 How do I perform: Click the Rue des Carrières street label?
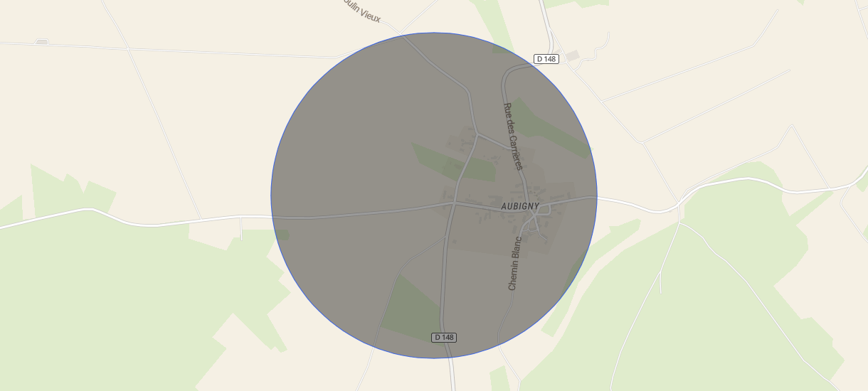(x=513, y=136)
